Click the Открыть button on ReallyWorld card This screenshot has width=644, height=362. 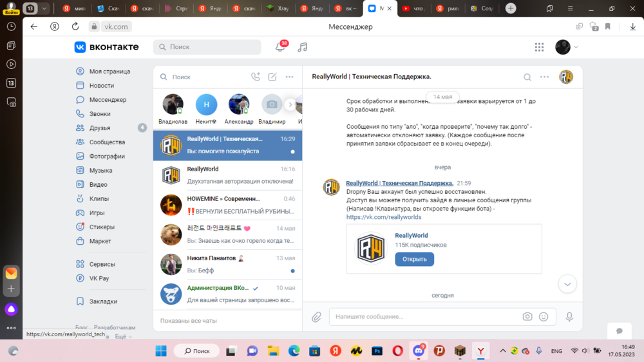[x=414, y=260]
